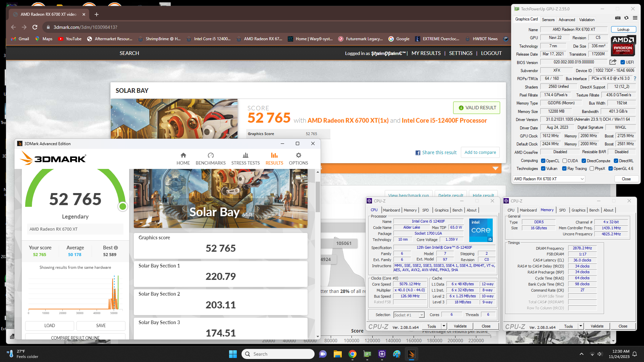
Task: Open STRESS TESTS in 3DMark
Action: [x=246, y=159]
